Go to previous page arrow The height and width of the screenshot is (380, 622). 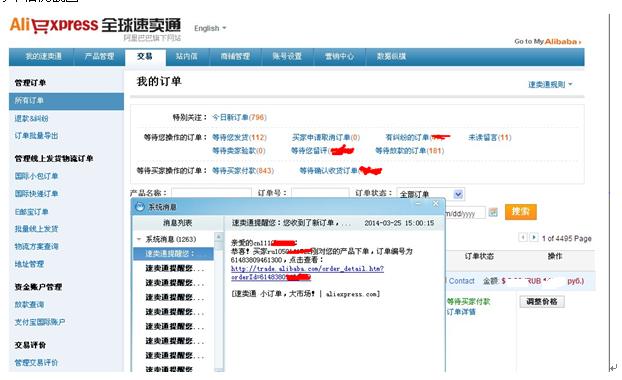coord(523,237)
